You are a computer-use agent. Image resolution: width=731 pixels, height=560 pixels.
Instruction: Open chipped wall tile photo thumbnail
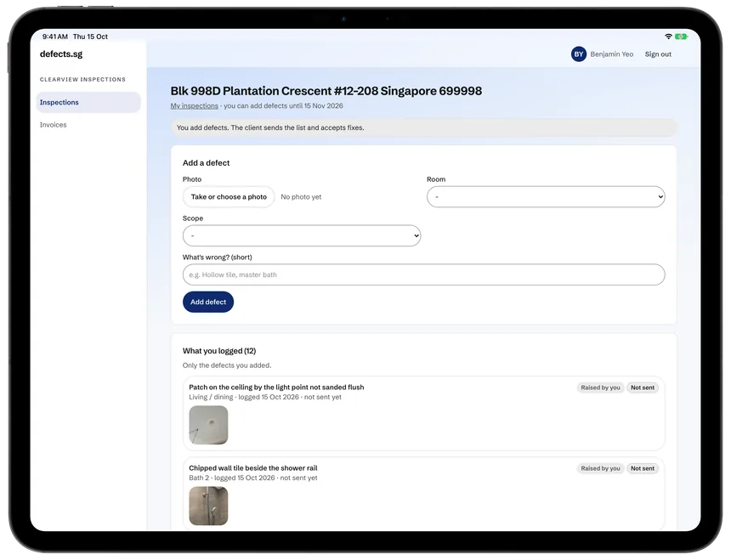(208, 506)
